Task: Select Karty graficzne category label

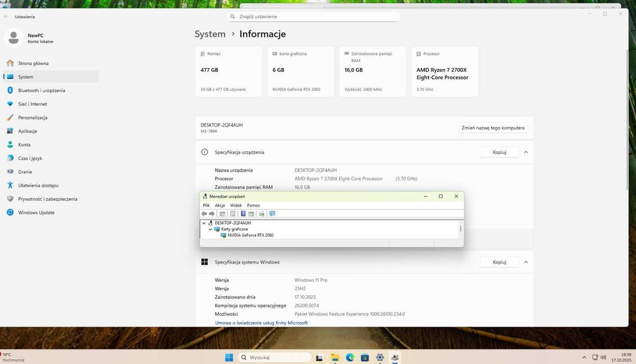Action: tap(235, 229)
